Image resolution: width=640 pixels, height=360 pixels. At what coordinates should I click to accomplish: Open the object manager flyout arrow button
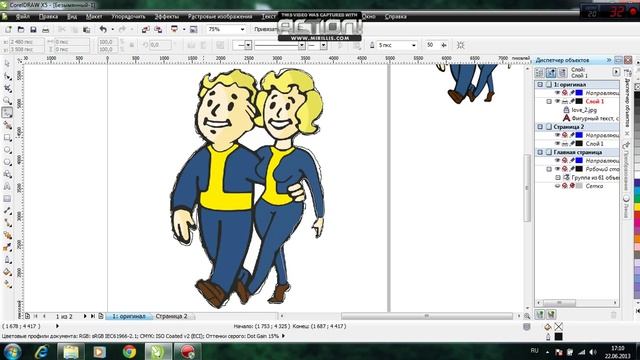pyautogui.click(x=616, y=72)
